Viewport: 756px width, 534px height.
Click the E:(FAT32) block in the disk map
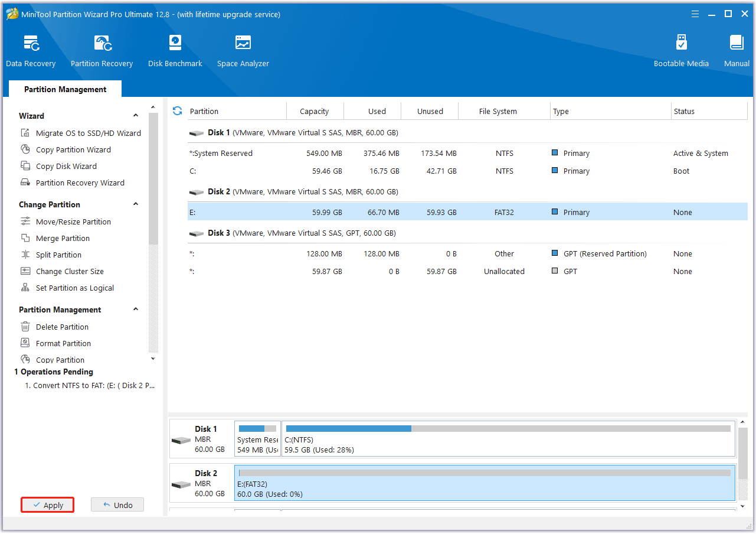coord(485,483)
